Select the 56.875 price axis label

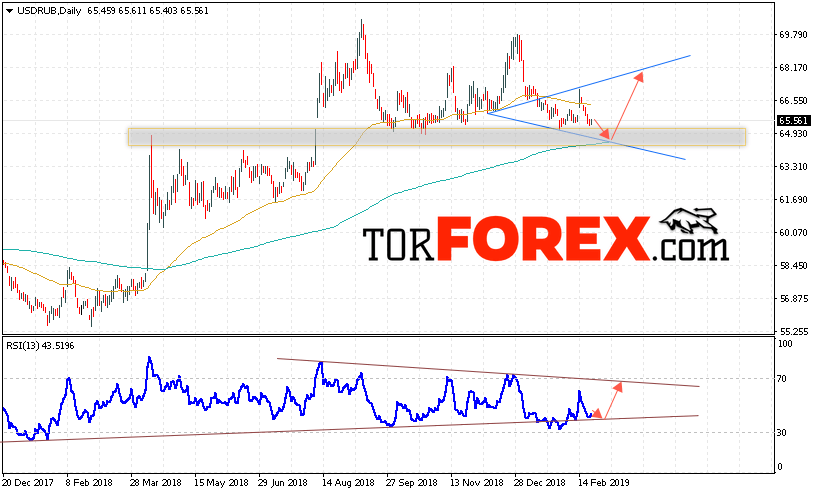pyautogui.click(x=793, y=298)
